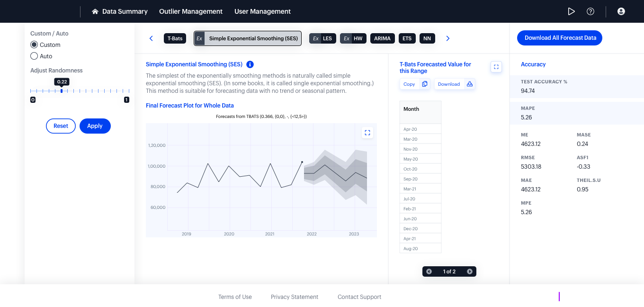Viewport: 644px width, 307px height.
Task: Click the Apply button
Action: (x=95, y=126)
